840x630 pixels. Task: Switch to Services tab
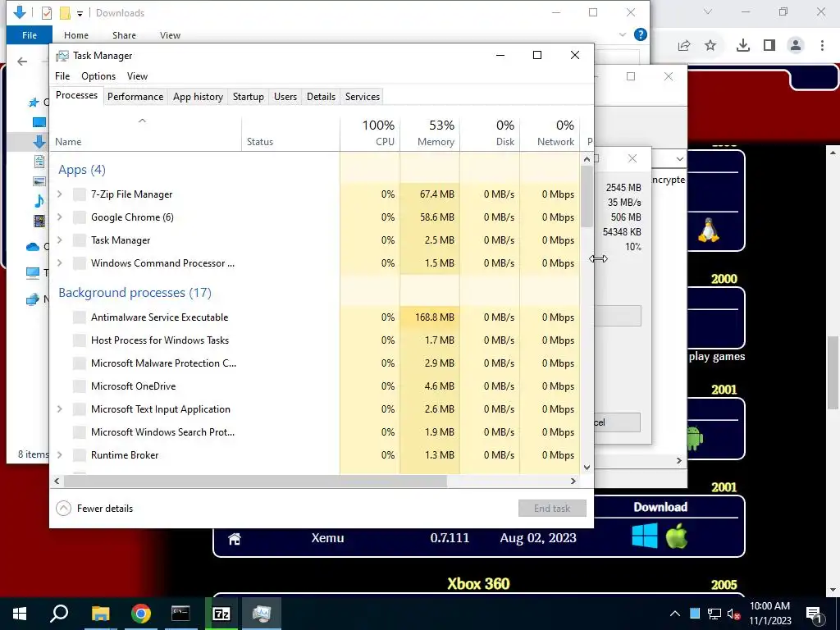(x=362, y=97)
